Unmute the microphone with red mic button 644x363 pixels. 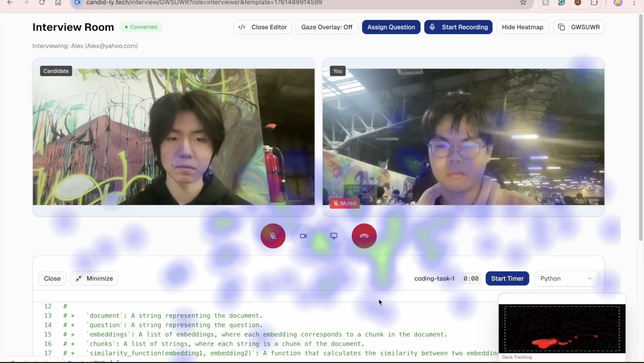273,236
